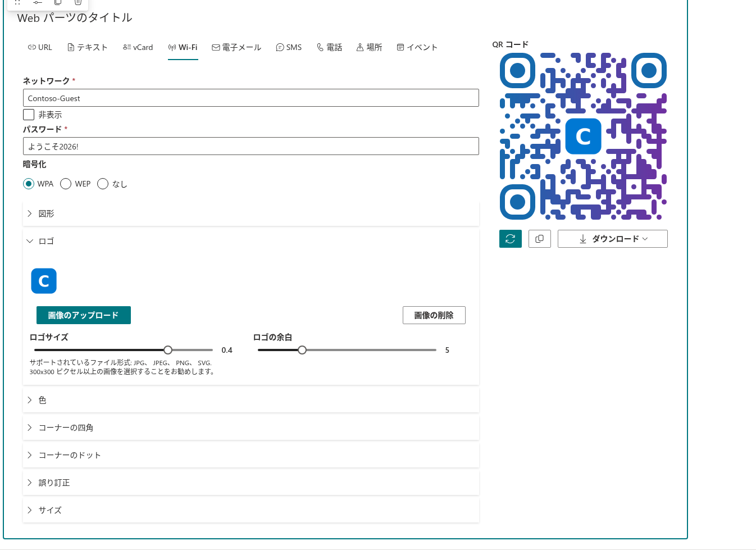Expand the 色 section
This screenshot has width=756, height=550.
(251, 400)
